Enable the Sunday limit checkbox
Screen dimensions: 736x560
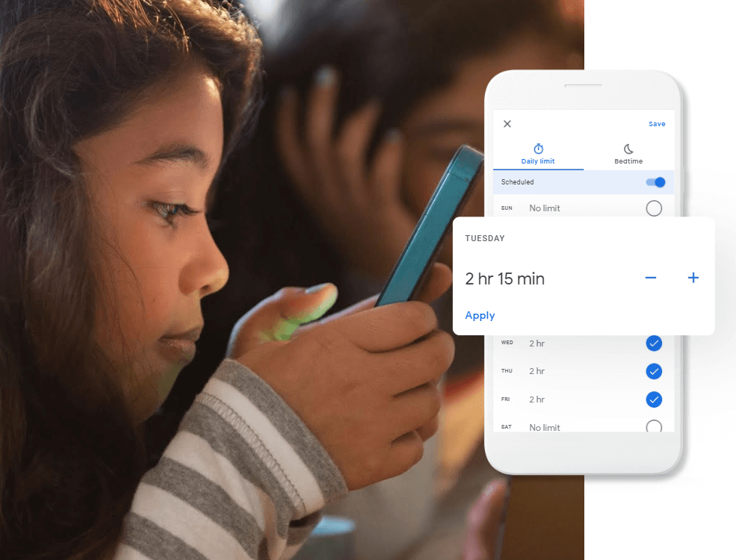pyautogui.click(x=654, y=208)
